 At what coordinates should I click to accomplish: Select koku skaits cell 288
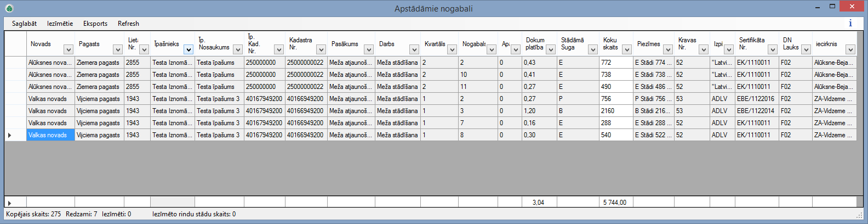616,123
